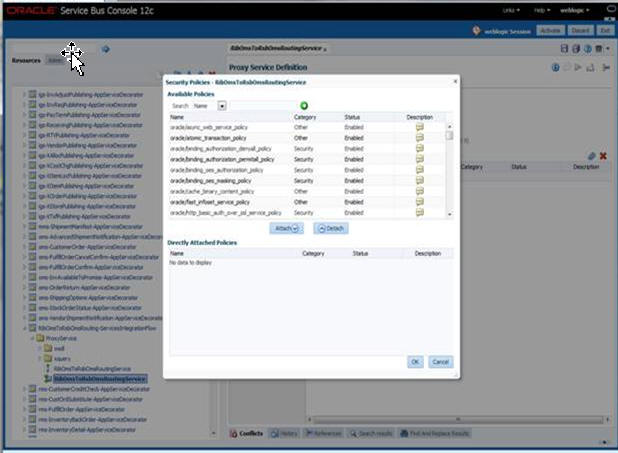Image resolution: width=618 pixels, height=453 pixels.
Task: Click the Discard button
Action: [580, 30]
